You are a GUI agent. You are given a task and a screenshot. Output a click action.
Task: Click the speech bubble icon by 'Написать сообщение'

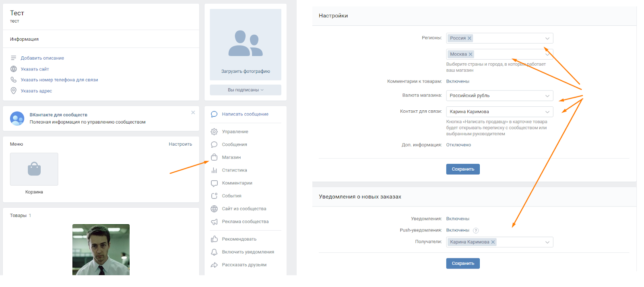(214, 114)
